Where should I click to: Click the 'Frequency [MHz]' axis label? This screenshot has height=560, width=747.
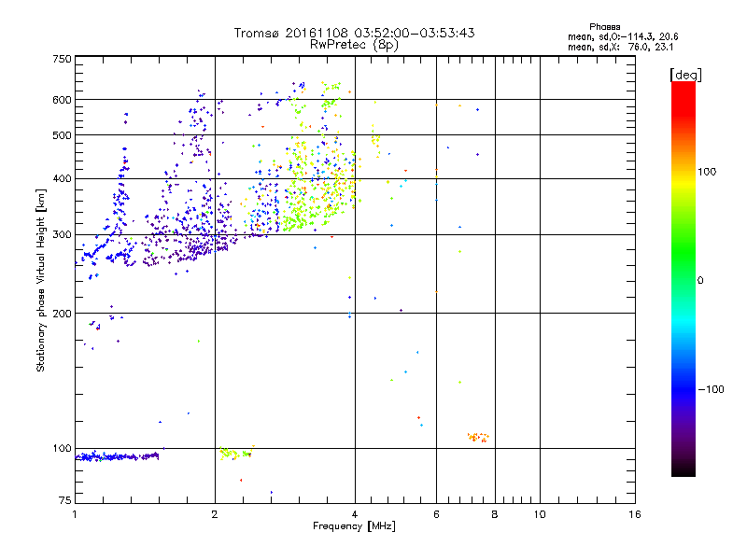click(354, 526)
